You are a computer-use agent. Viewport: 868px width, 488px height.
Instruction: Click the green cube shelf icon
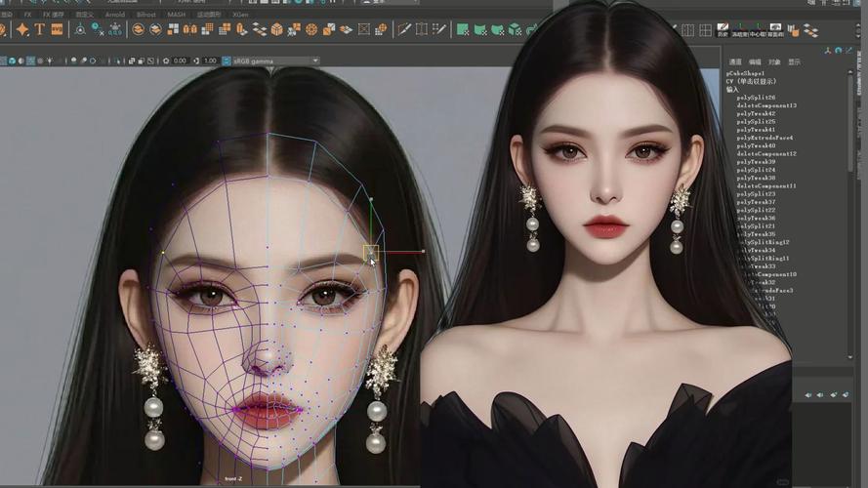[516, 29]
